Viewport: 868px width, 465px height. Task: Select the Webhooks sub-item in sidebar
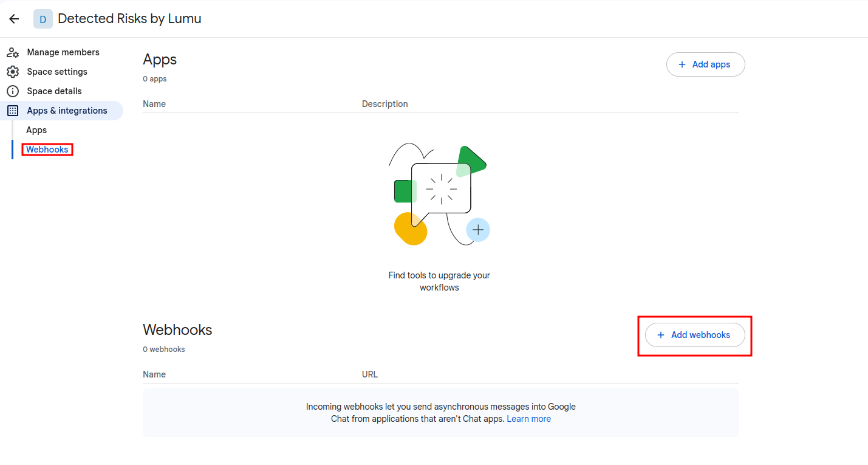[47, 150]
